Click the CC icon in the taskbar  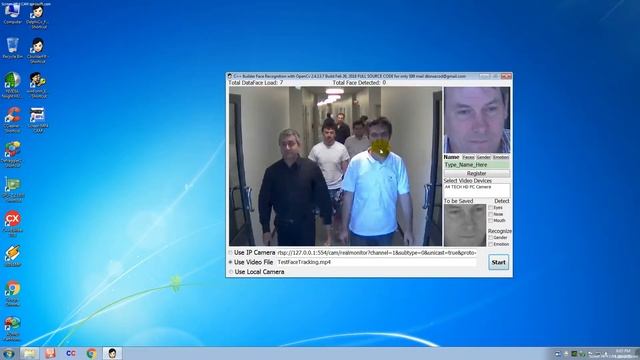[71, 353]
